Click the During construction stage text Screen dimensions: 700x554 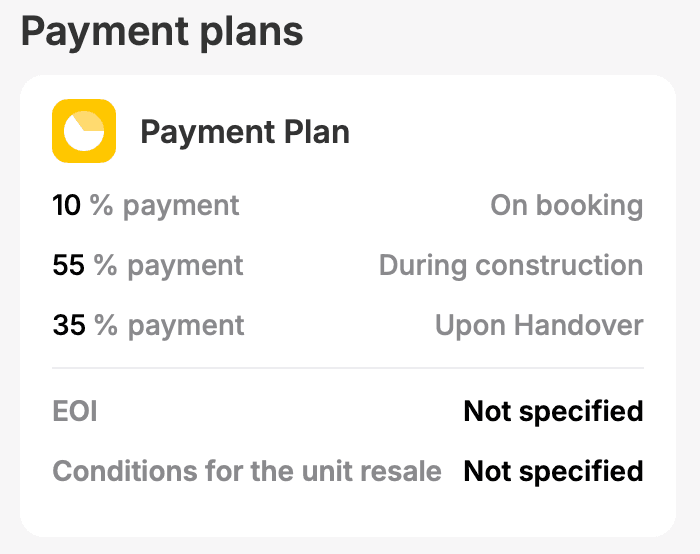511,265
